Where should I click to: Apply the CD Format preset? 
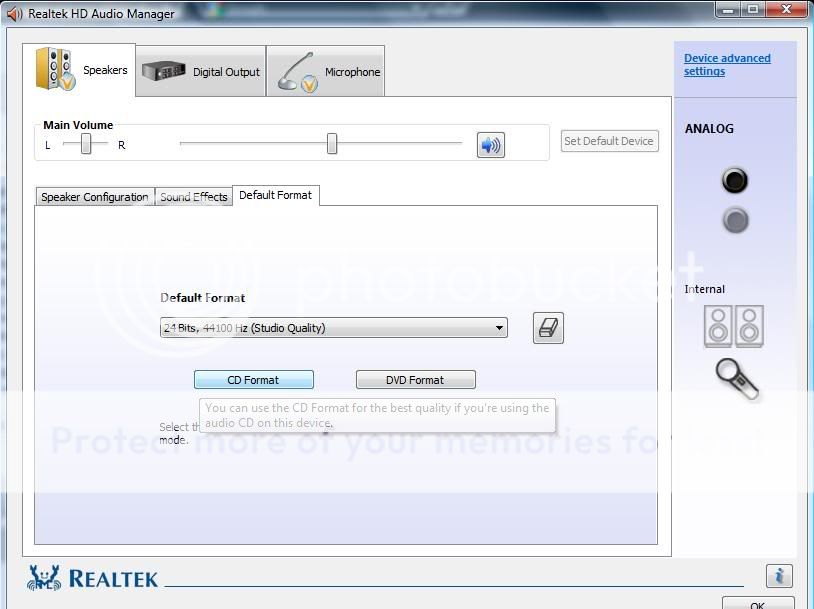coord(254,380)
